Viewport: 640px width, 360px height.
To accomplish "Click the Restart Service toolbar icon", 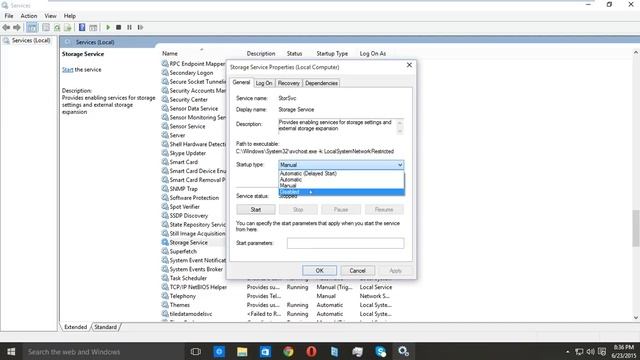I will point(140,27).
